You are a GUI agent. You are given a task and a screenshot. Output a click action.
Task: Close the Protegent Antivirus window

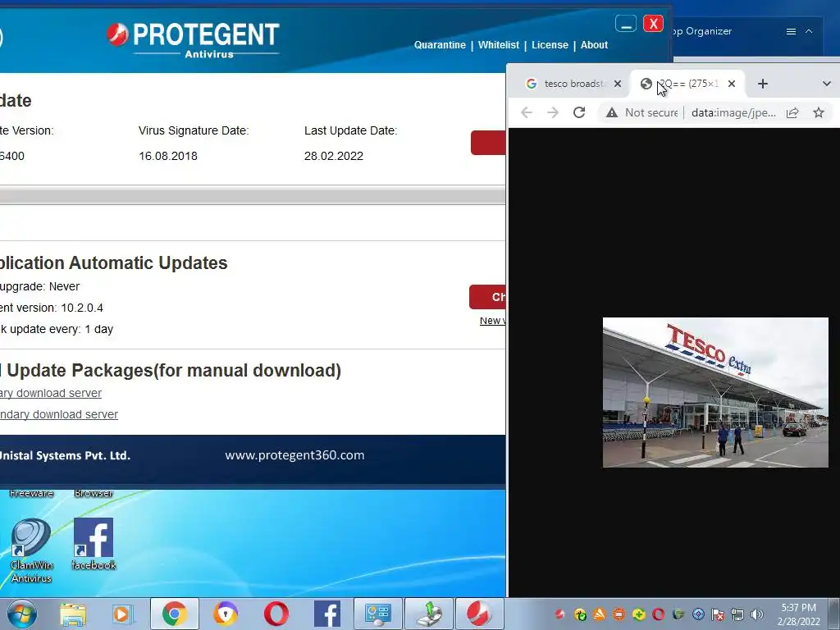653,24
